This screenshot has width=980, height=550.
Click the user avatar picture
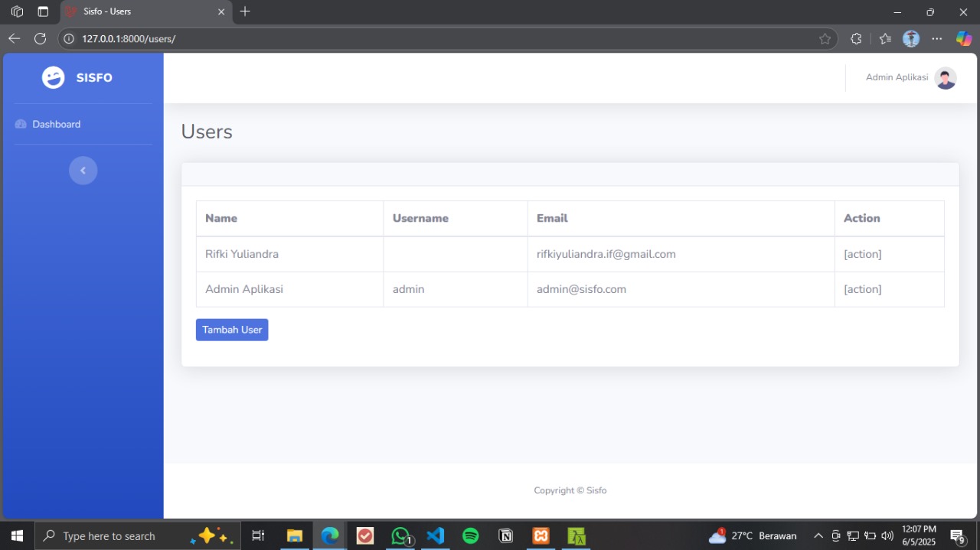[946, 78]
